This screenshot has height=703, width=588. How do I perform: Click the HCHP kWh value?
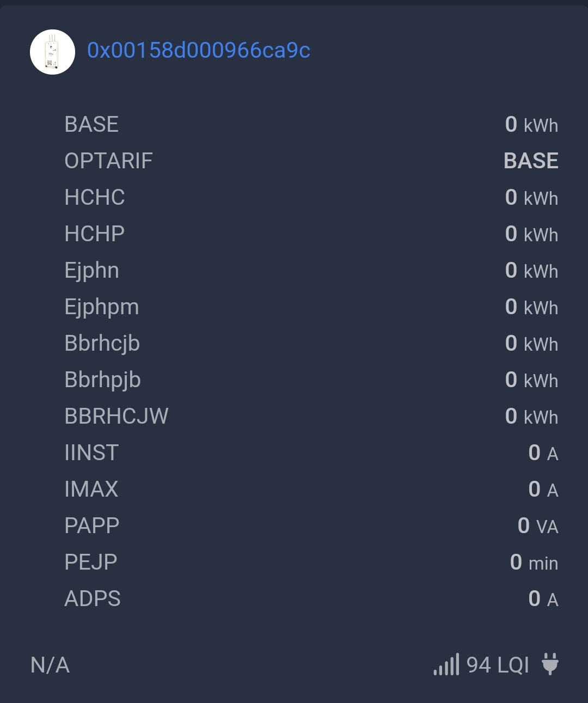tap(532, 234)
